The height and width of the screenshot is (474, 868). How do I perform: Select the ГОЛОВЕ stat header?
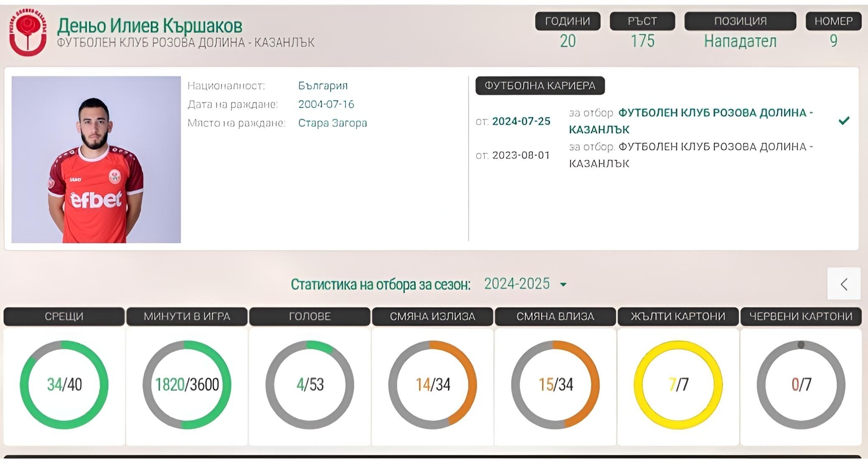click(310, 316)
